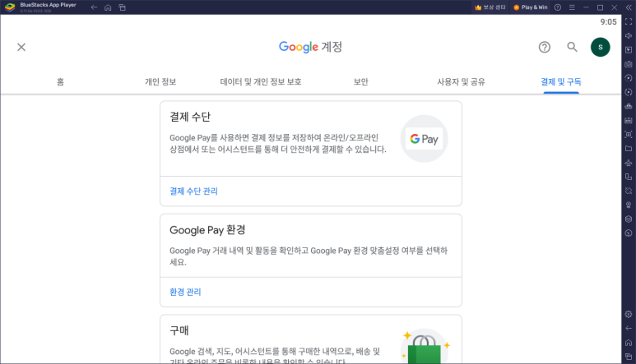Select the 보안 tab
The image size is (636, 364).
360,82
